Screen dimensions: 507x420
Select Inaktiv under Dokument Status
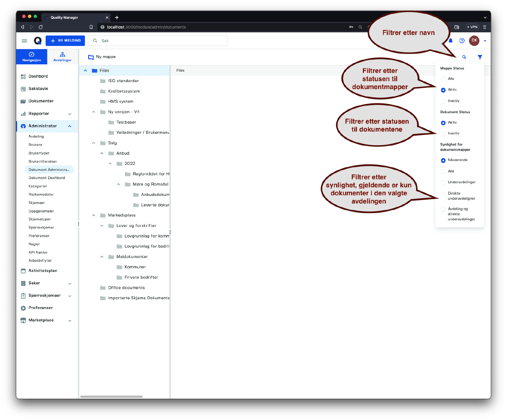pyautogui.click(x=443, y=133)
